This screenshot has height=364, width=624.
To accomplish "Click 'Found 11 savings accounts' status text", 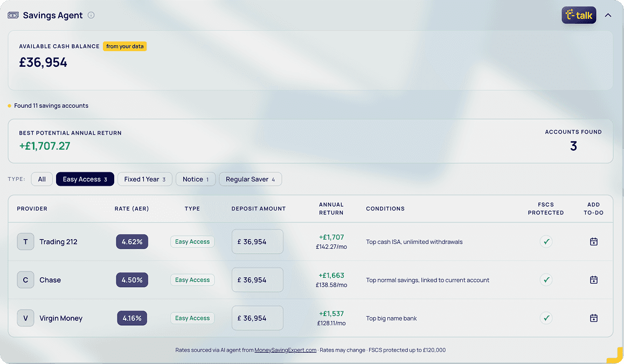I will [x=51, y=106].
